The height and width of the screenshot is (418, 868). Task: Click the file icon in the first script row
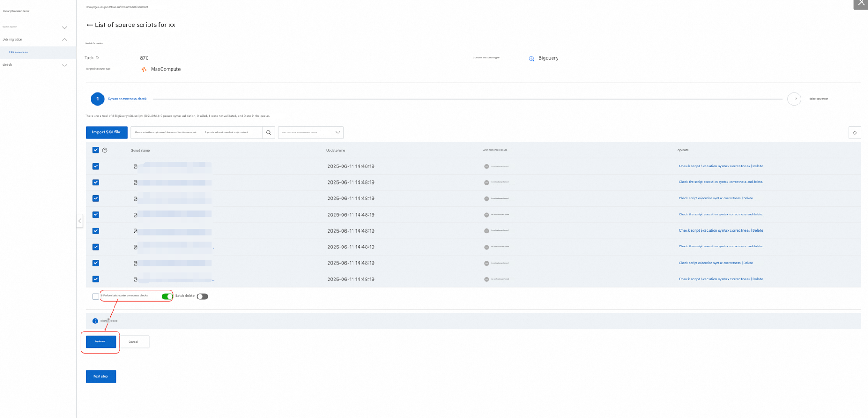coord(135,166)
